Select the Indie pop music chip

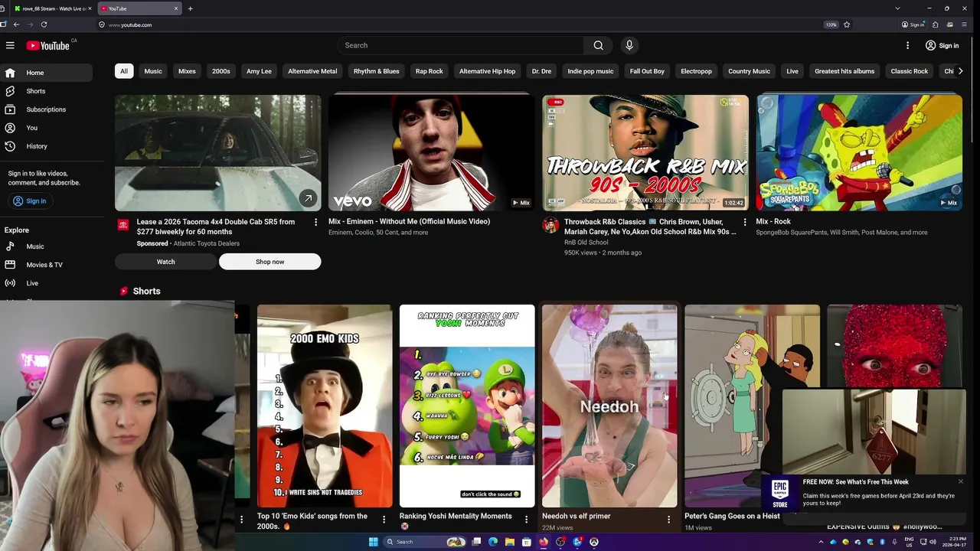click(590, 71)
